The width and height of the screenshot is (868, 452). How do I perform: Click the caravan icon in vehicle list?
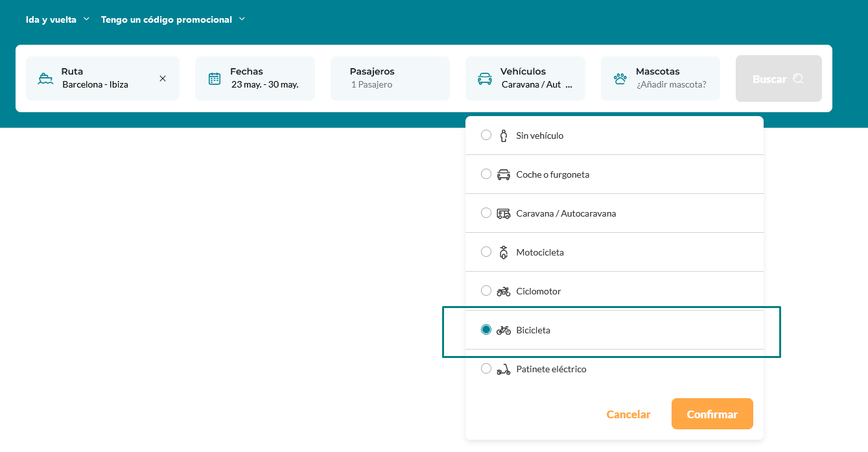tap(504, 213)
